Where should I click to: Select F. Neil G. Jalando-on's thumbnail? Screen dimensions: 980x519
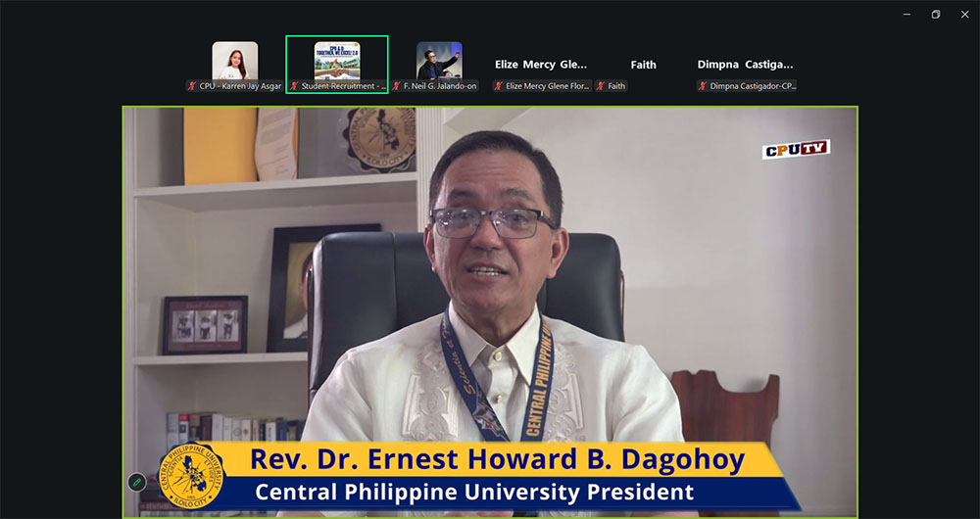point(439,61)
